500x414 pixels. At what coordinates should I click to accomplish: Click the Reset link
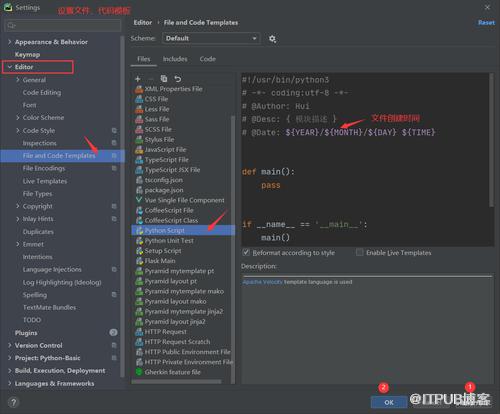coord(486,23)
